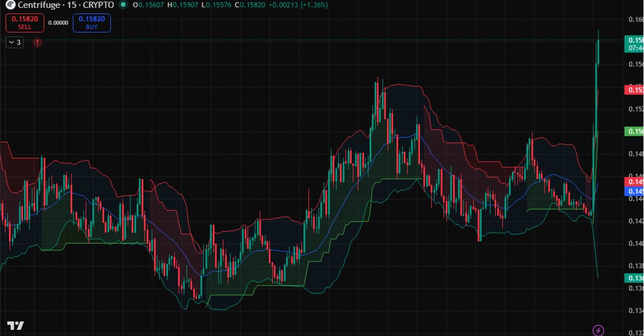This screenshot has width=644, height=336.
Task: Click the +1.36% price change value
Action: coord(316,5)
